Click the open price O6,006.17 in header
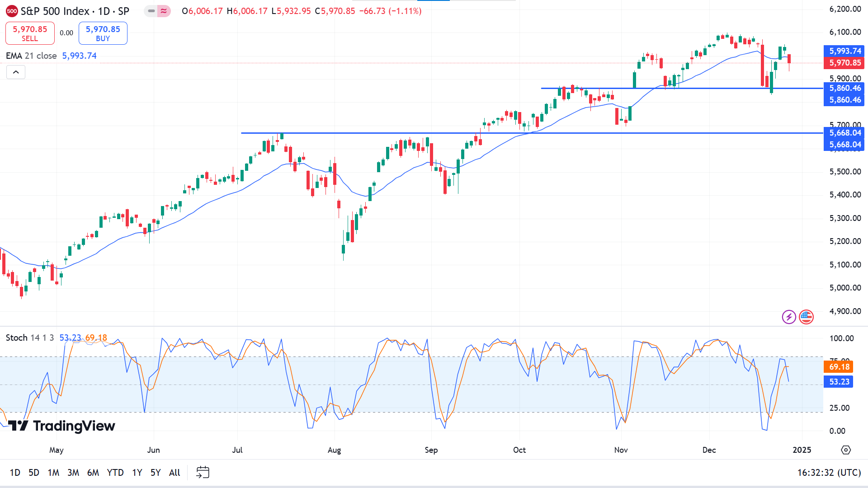The height and width of the screenshot is (488, 868). (202, 11)
